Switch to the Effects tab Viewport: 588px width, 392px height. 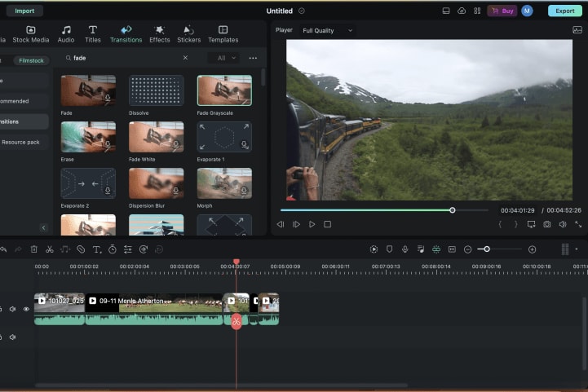[159, 33]
